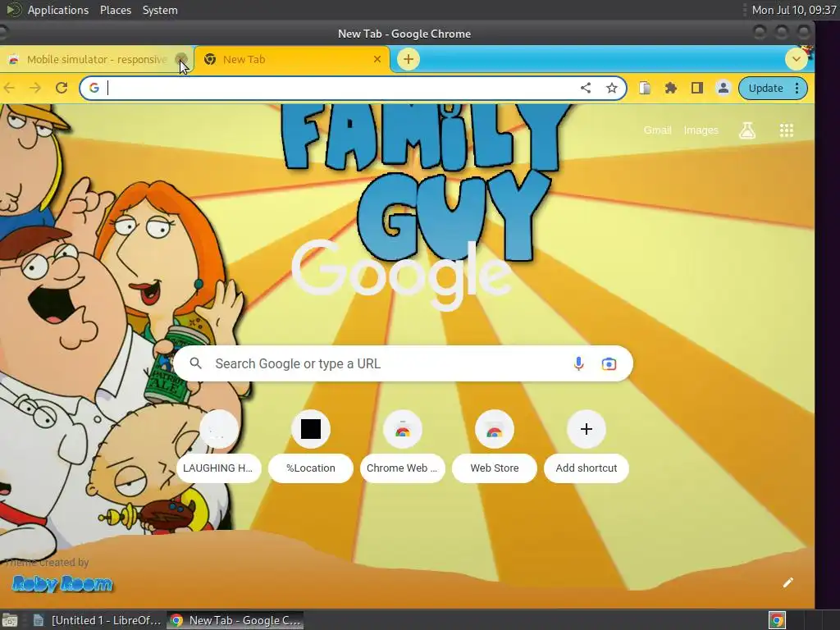Open the Extensions puzzle piece menu
This screenshot has width=840, height=630.
click(x=671, y=88)
